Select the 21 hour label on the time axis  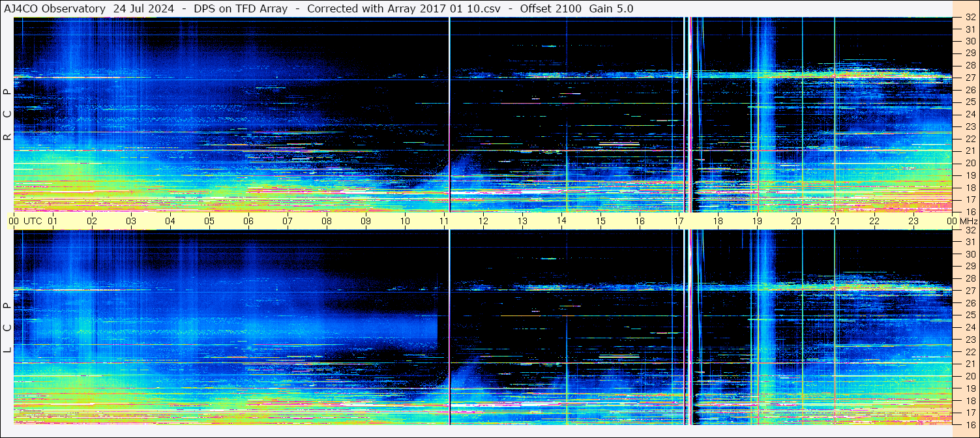point(835,221)
